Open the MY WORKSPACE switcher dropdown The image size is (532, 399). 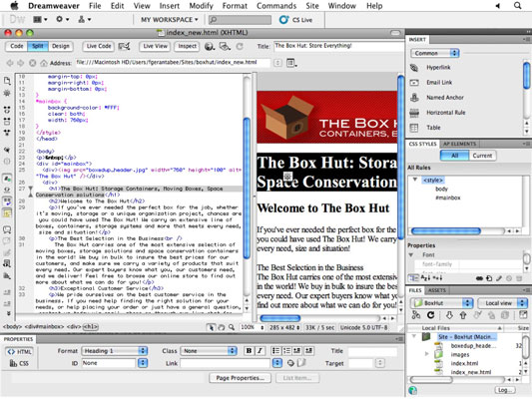170,20
